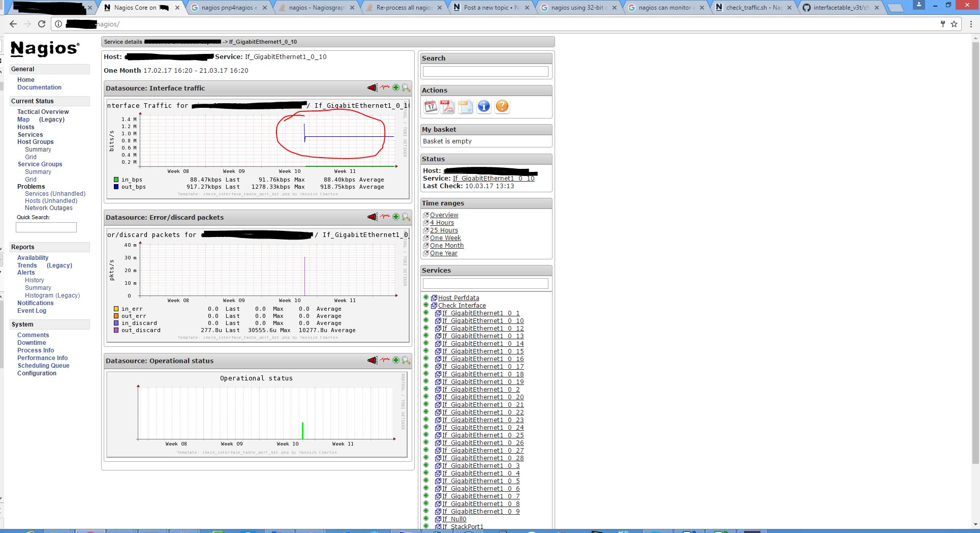Click the Quick Search input field
980x533 pixels.
pos(46,227)
